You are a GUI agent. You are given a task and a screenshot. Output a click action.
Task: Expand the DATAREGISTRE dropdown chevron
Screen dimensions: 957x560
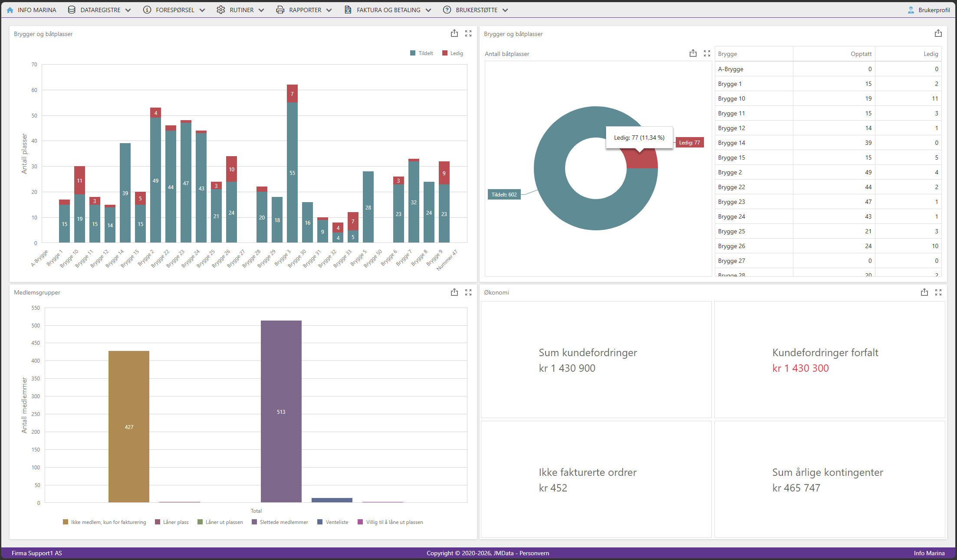tap(128, 10)
